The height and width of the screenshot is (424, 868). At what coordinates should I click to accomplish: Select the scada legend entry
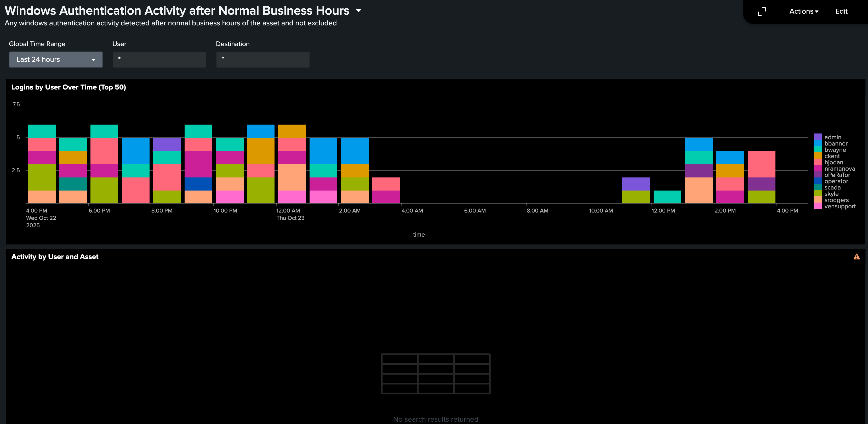pos(832,188)
